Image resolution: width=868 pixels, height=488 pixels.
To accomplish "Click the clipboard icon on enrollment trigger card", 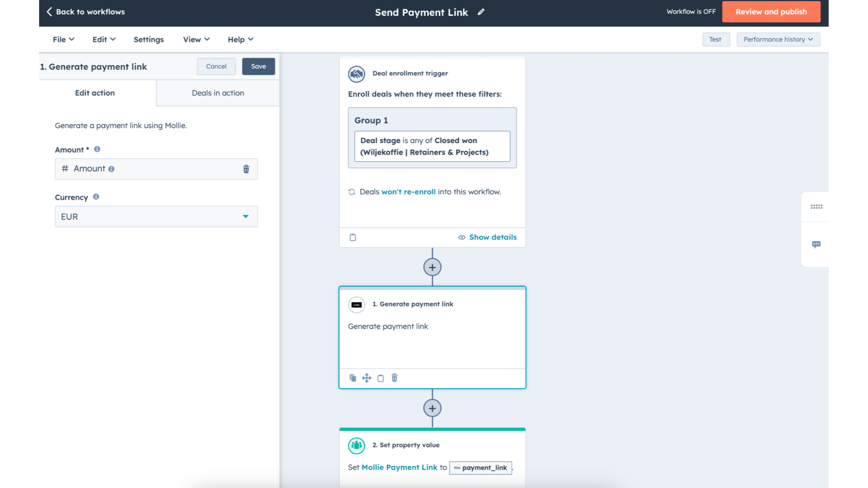I will 353,237.
